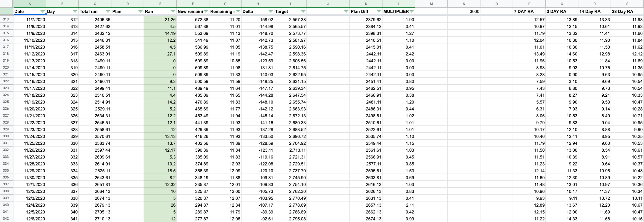
Task: Open the filter menu for Plan column
Action: [140, 12]
